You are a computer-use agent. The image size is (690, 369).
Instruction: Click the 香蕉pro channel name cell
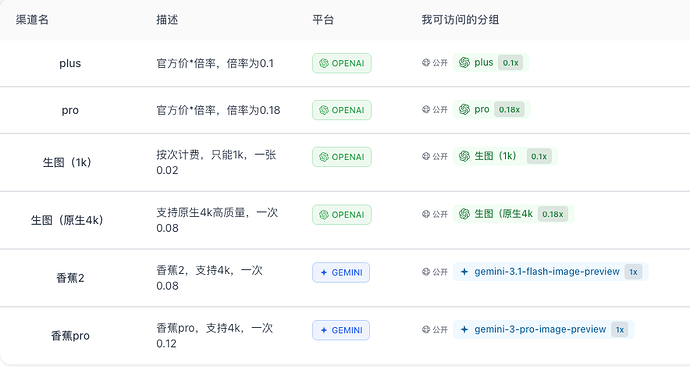70,336
